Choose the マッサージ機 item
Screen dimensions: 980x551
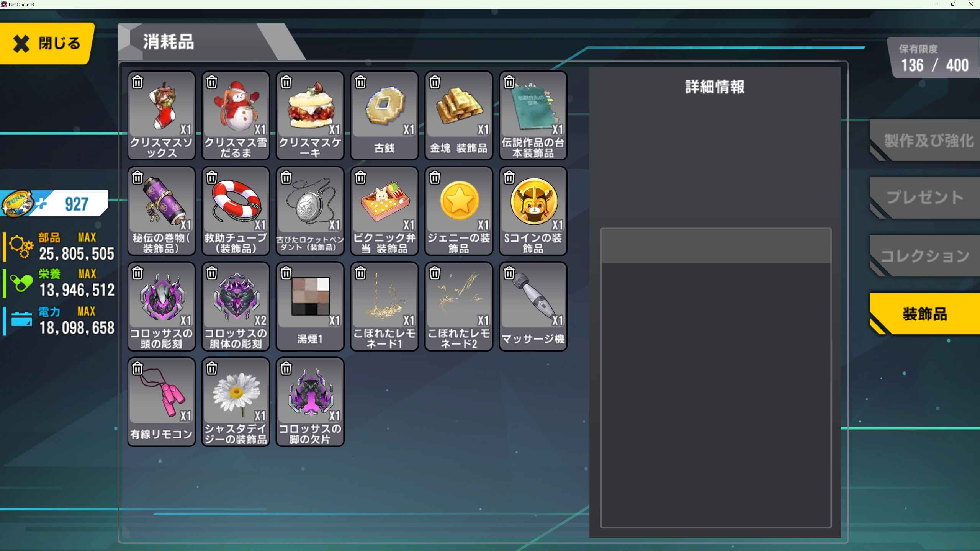point(533,306)
